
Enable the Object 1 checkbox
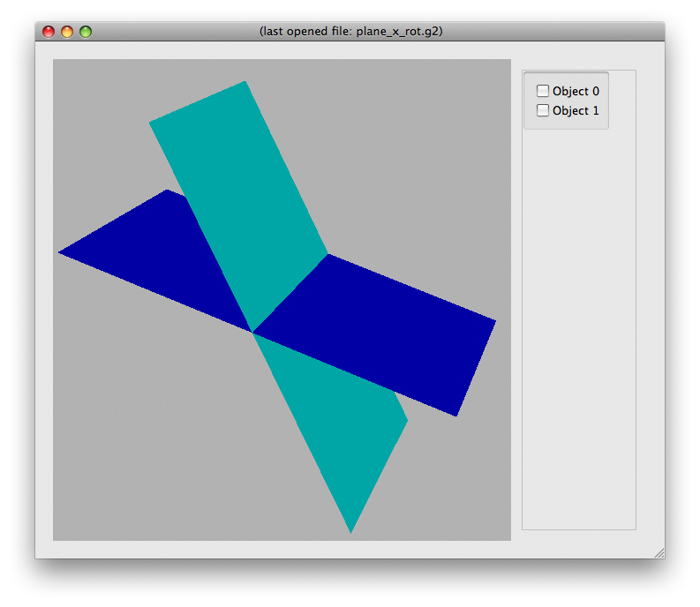(x=542, y=110)
